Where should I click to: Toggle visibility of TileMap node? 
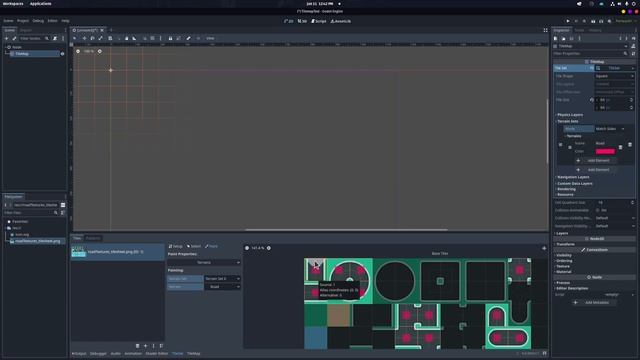coord(62,54)
